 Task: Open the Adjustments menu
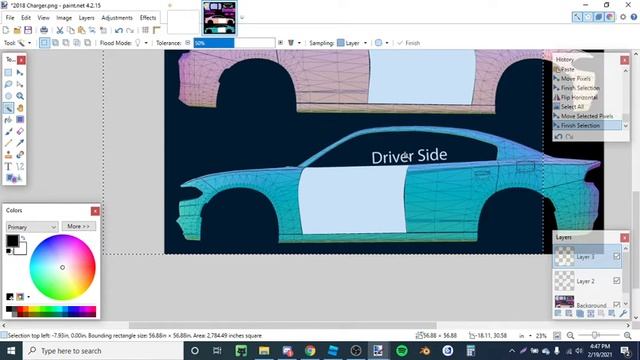pos(117,18)
